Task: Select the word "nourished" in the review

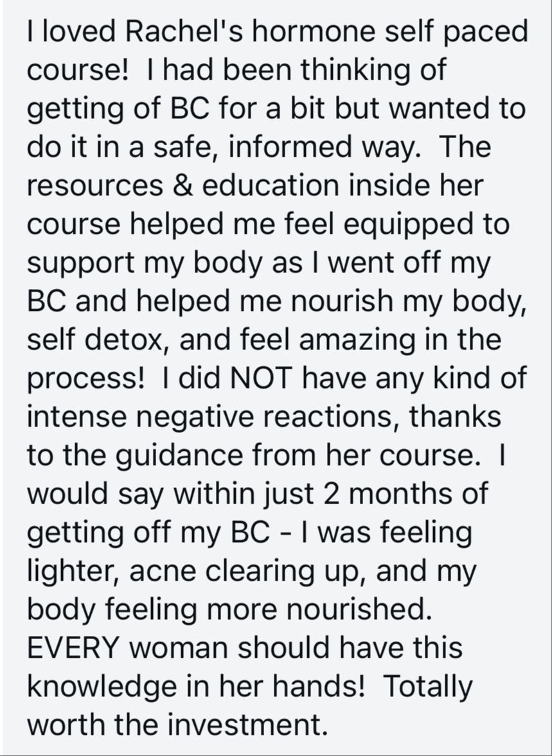Action: (357, 611)
